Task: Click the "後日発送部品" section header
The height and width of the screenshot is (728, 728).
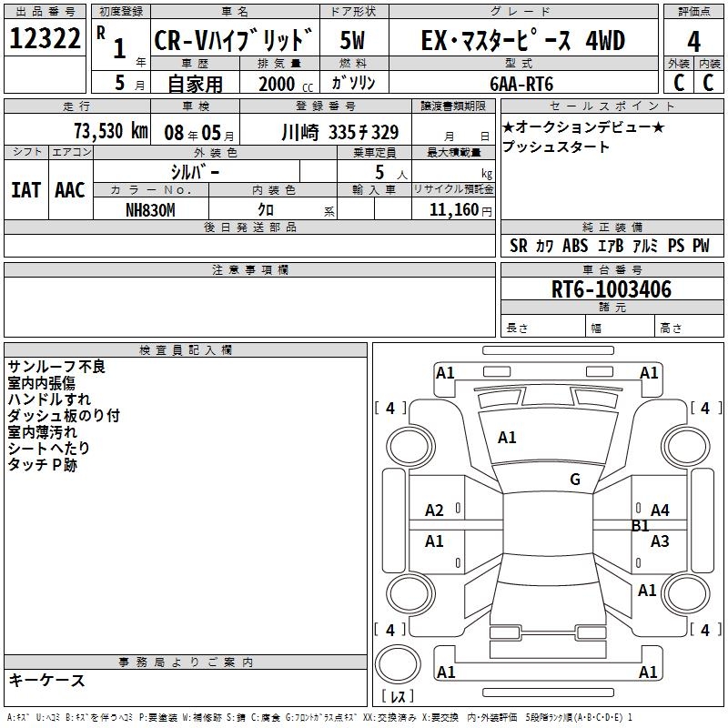Action: click(249, 227)
